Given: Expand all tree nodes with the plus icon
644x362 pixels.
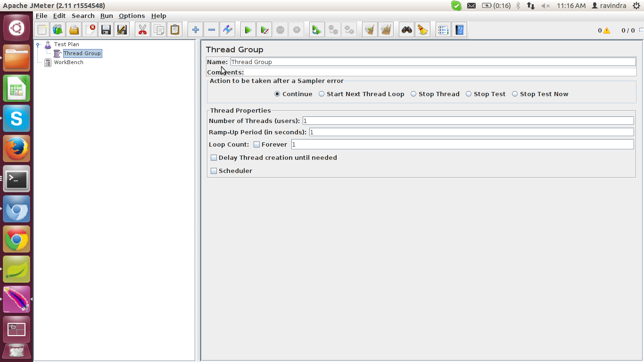Looking at the screenshot, I should coord(195,30).
